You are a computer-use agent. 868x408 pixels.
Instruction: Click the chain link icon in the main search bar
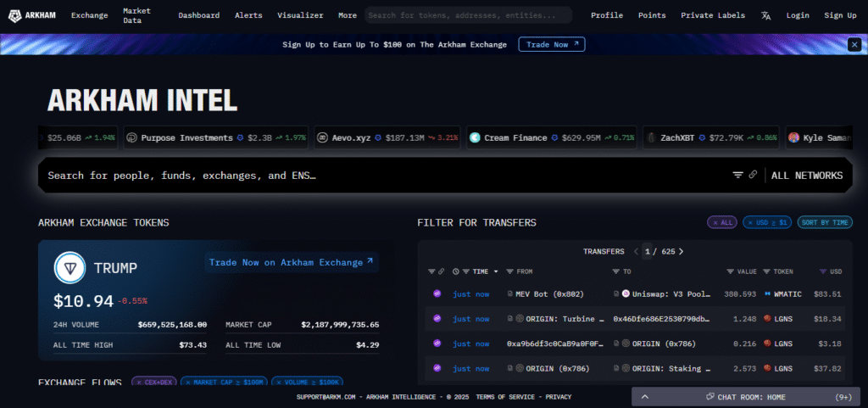click(x=753, y=175)
